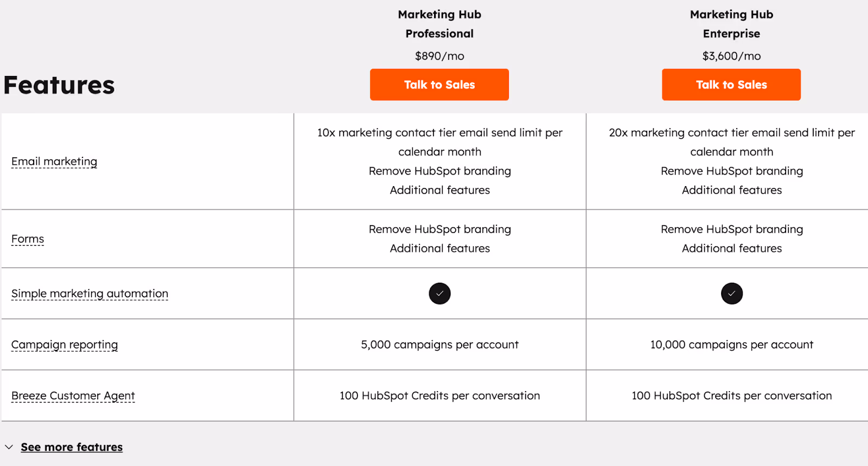Click the Features heading

tap(59, 84)
